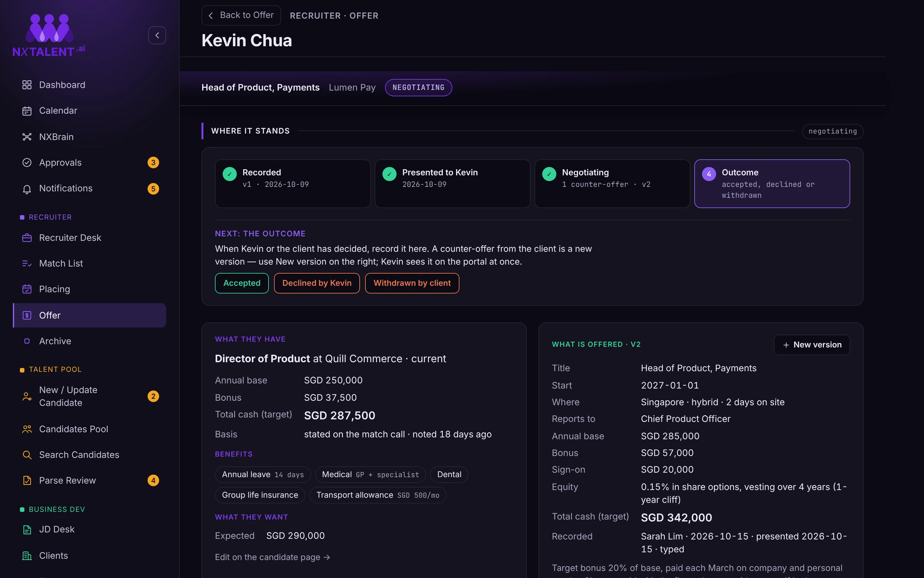924x578 pixels.
Task: Select the Archive menu item
Action: tap(89, 341)
